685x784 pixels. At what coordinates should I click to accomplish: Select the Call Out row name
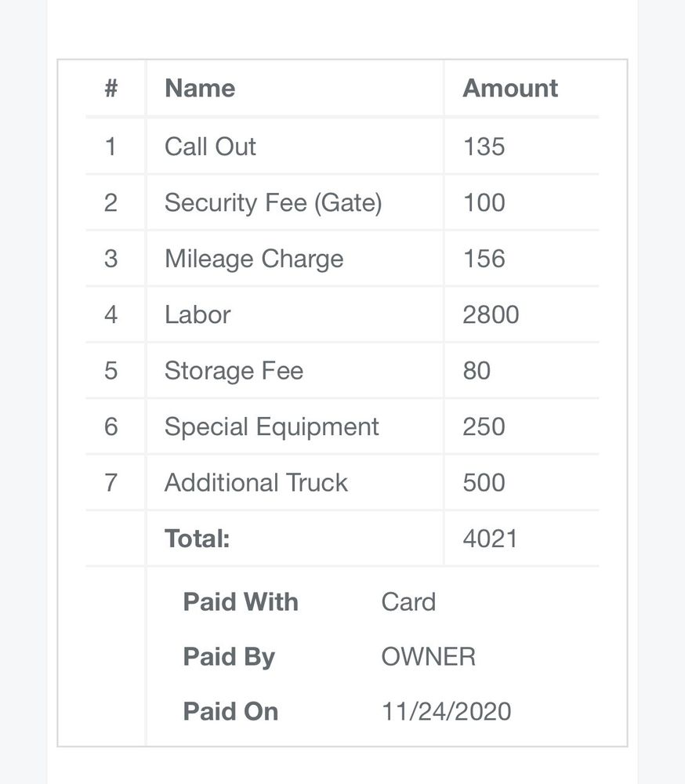(210, 147)
